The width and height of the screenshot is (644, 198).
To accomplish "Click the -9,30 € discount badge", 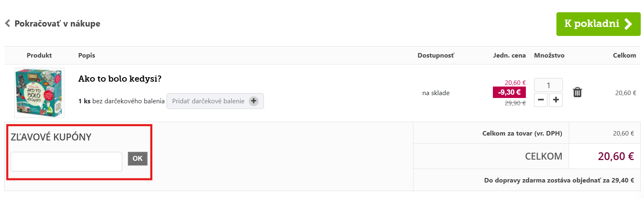I will (x=509, y=92).
